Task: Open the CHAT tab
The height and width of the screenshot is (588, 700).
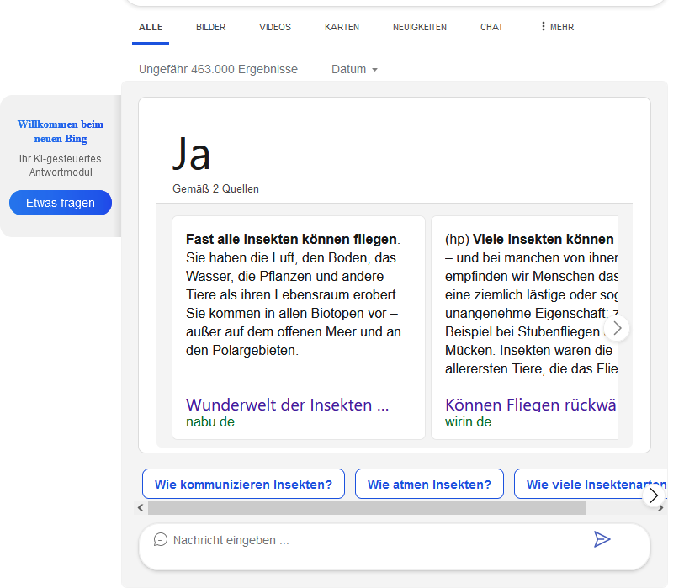Action: click(x=492, y=27)
